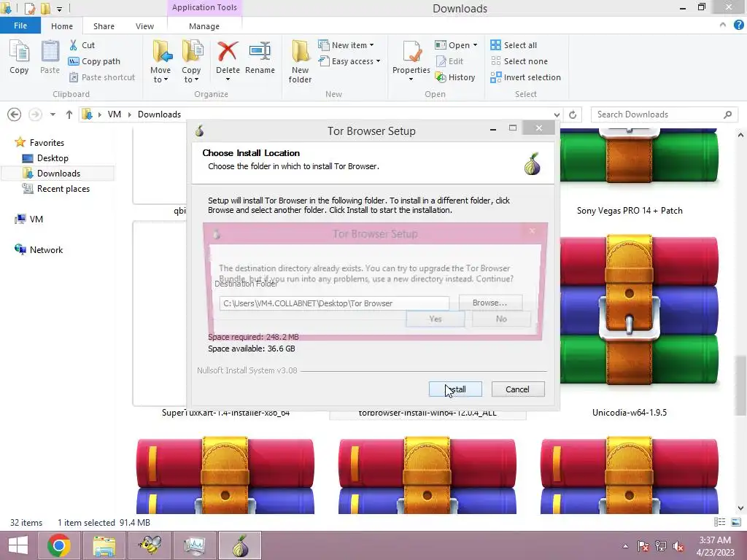
Task: Open the File menu tab
Action: tap(20, 26)
